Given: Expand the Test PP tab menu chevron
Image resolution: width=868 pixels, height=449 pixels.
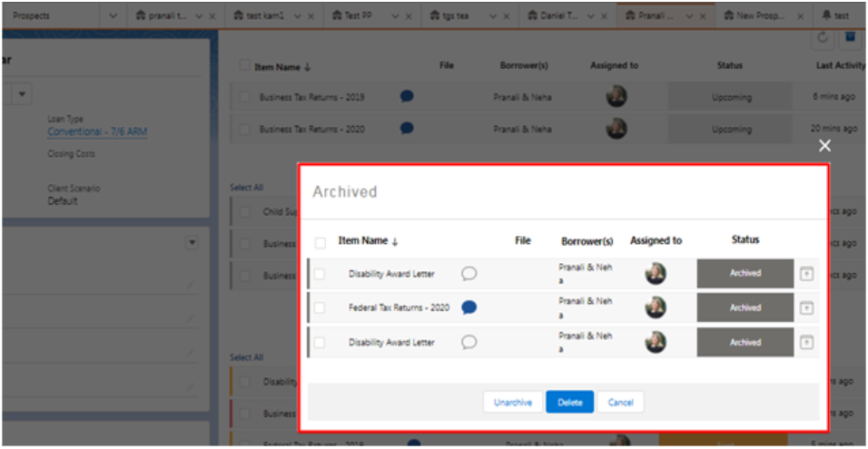Looking at the screenshot, I should click(x=395, y=16).
